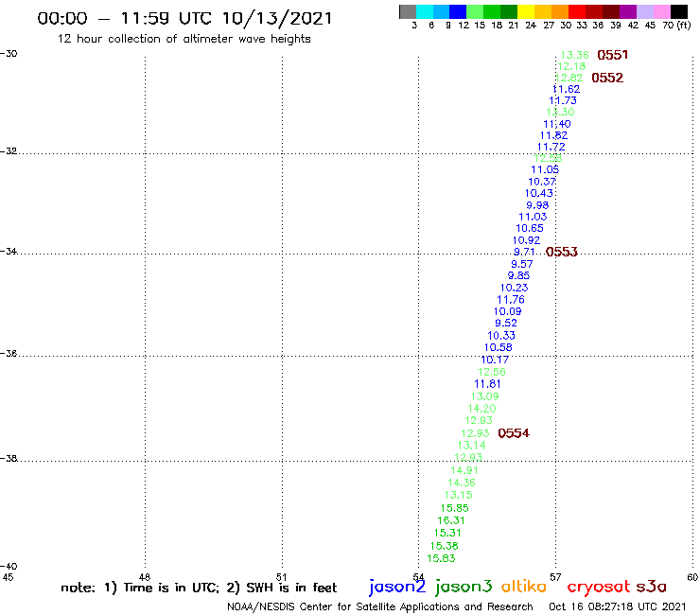The height and width of the screenshot is (615, 700).
Task: Click the wave height value '13.36'
Action: 574,55
